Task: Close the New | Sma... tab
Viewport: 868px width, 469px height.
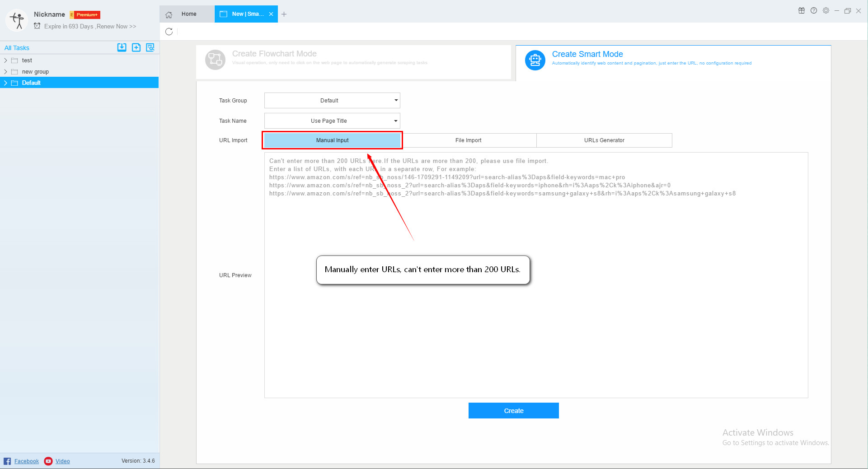Action: click(271, 14)
